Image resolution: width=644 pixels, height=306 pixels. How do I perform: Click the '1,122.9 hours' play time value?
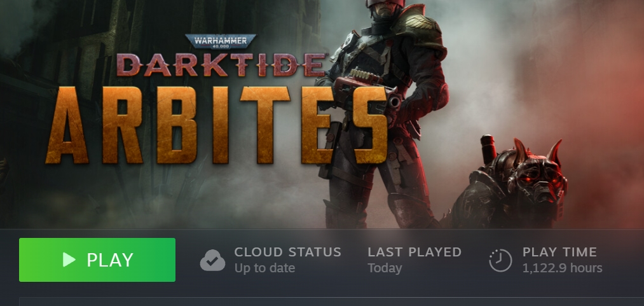click(x=562, y=268)
